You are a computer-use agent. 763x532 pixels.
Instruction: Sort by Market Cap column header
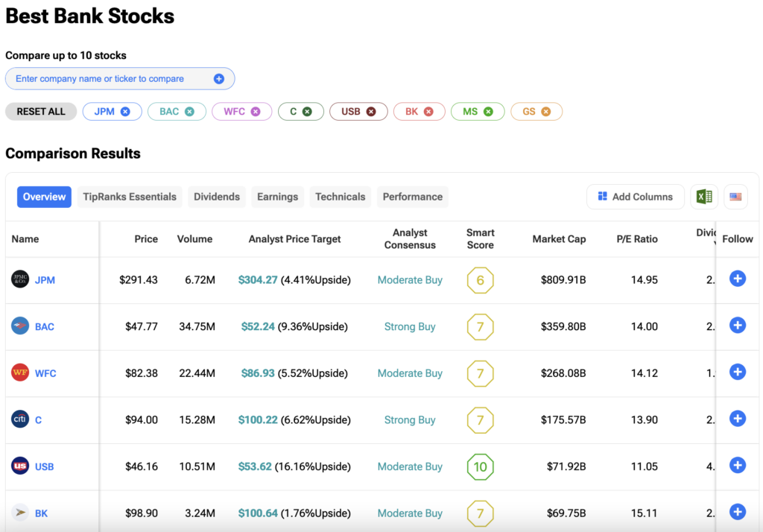(559, 239)
